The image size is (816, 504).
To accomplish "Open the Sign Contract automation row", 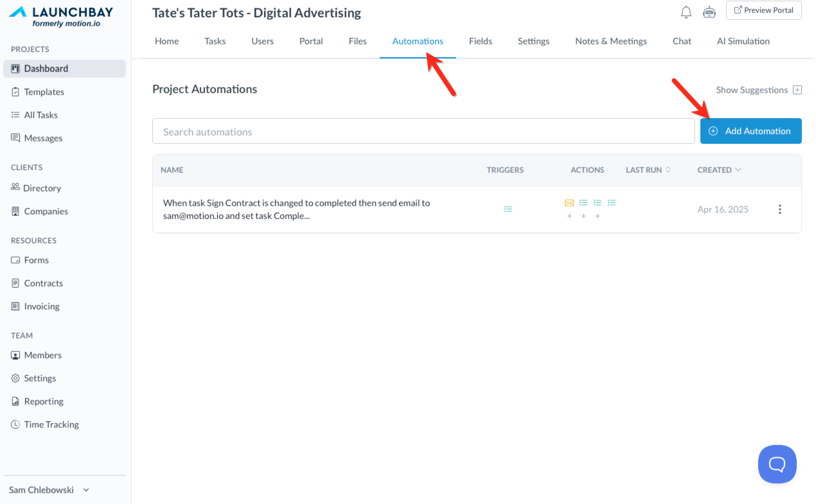I will (x=296, y=209).
